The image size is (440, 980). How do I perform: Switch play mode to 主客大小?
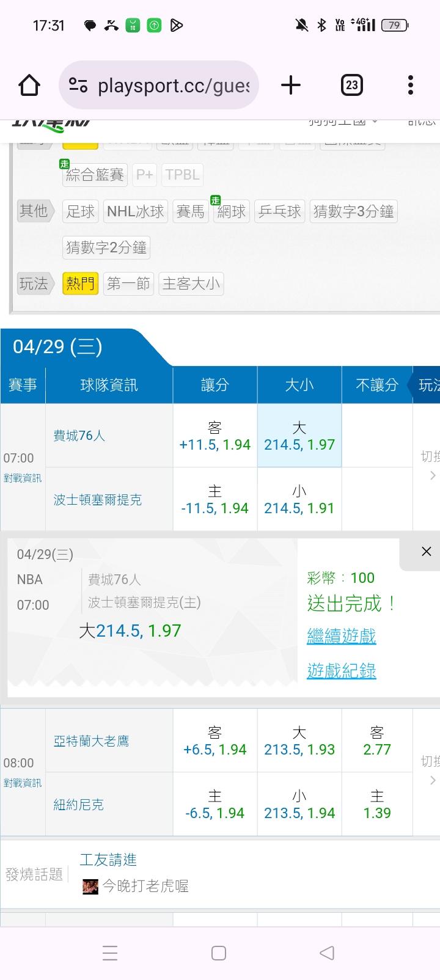[x=191, y=283]
